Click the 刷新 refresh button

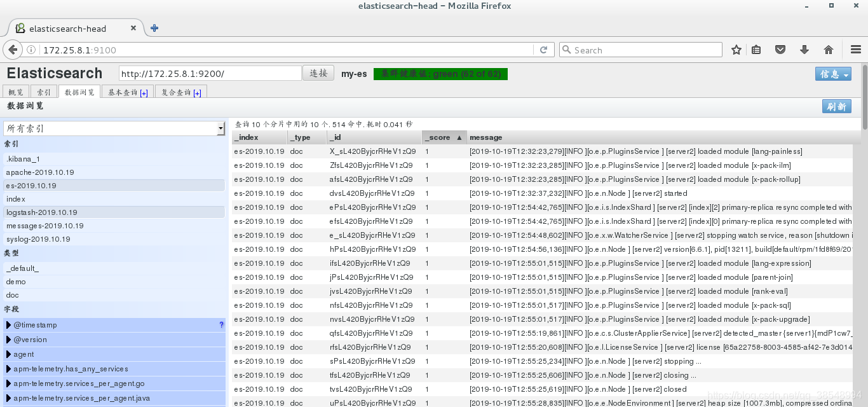[836, 106]
